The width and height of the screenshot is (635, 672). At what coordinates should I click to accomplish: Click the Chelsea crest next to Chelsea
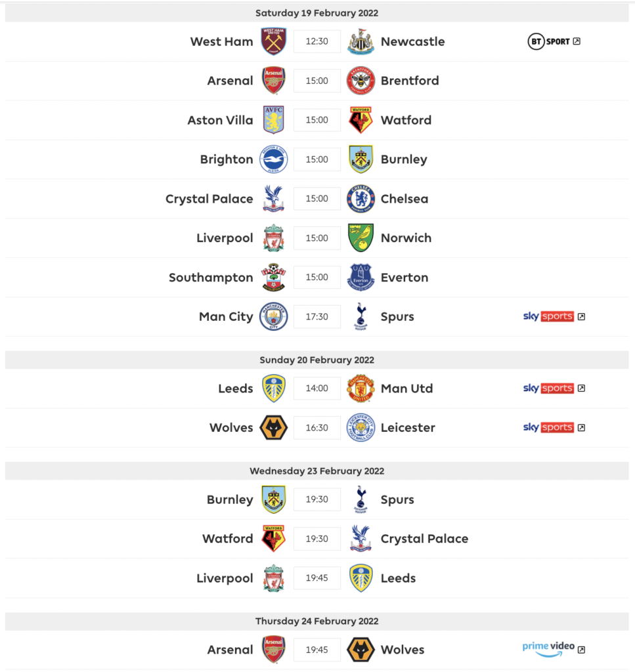click(x=361, y=198)
